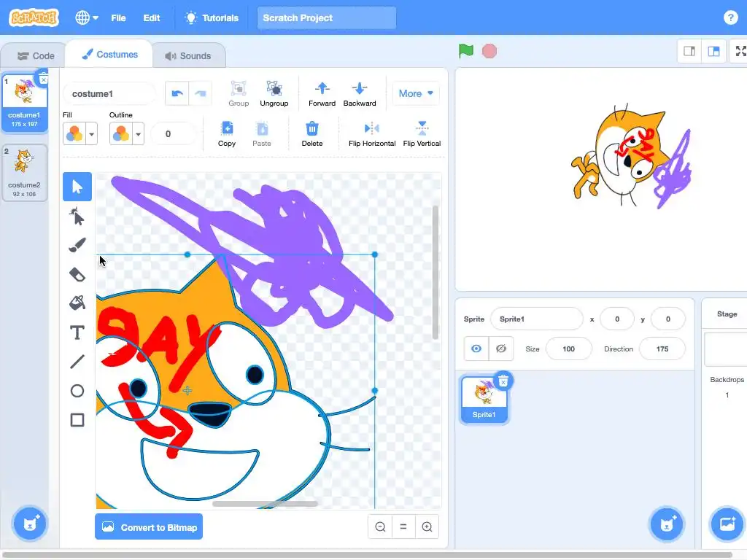Open Tutorials
This screenshot has height=560, width=747.
pos(212,17)
